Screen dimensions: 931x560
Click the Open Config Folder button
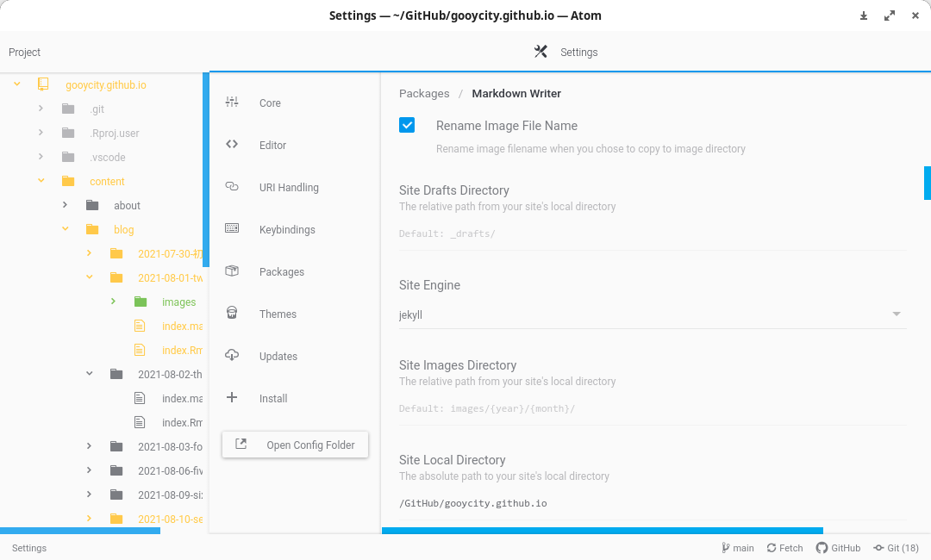[295, 445]
